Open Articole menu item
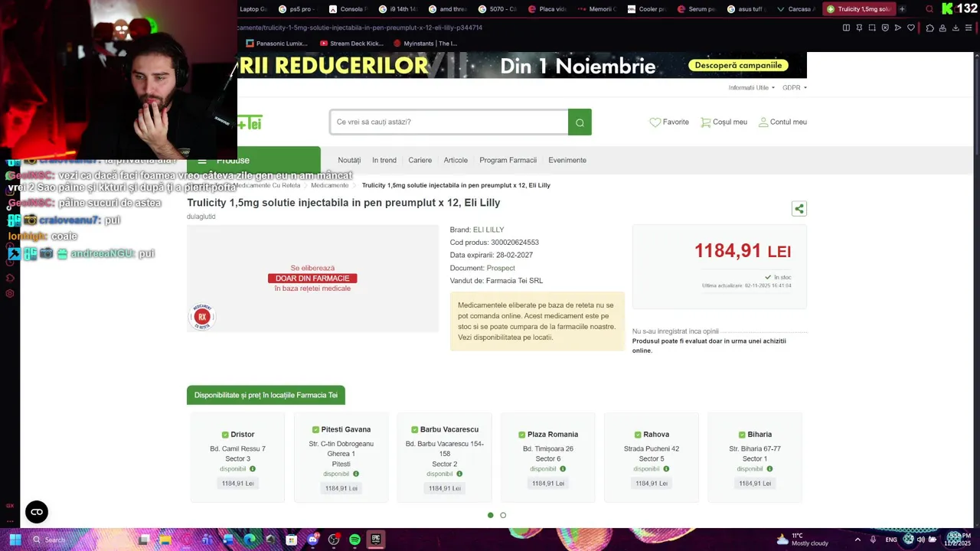This screenshot has height=551, width=980. pyautogui.click(x=456, y=160)
